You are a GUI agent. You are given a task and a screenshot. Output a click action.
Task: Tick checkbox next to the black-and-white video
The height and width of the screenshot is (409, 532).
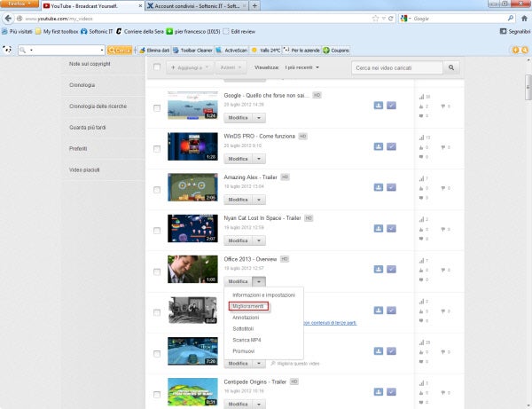point(157,312)
